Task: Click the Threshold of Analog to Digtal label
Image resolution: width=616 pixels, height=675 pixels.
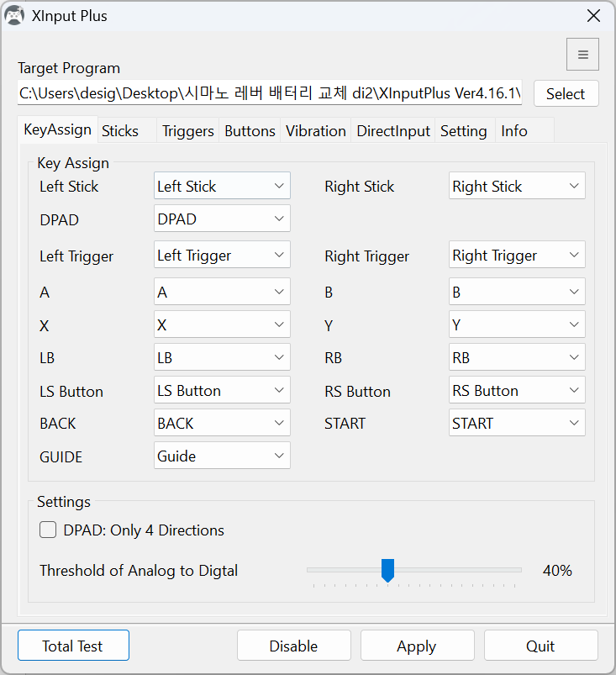Action: click(x=139, y=571)
